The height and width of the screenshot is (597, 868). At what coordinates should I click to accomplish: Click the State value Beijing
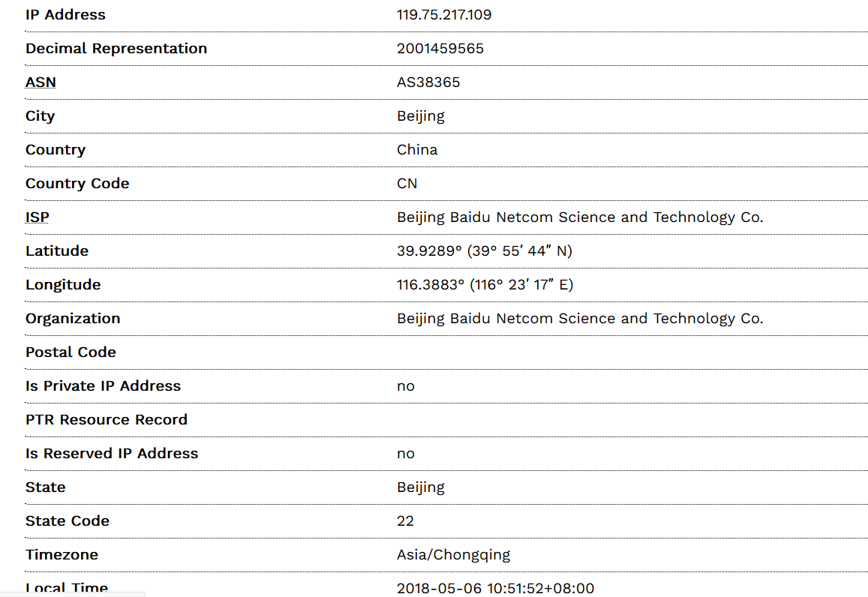[x=420, y=487]
